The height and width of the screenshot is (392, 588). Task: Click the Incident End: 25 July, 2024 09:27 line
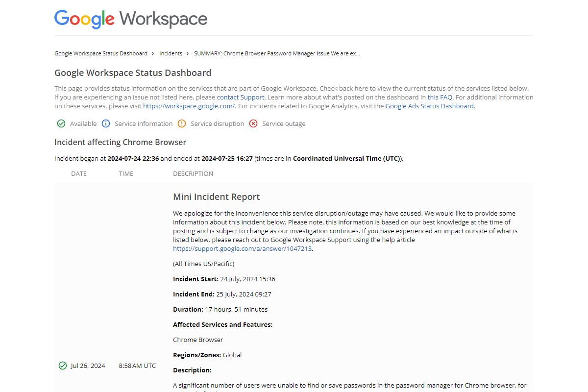[222, 294]
